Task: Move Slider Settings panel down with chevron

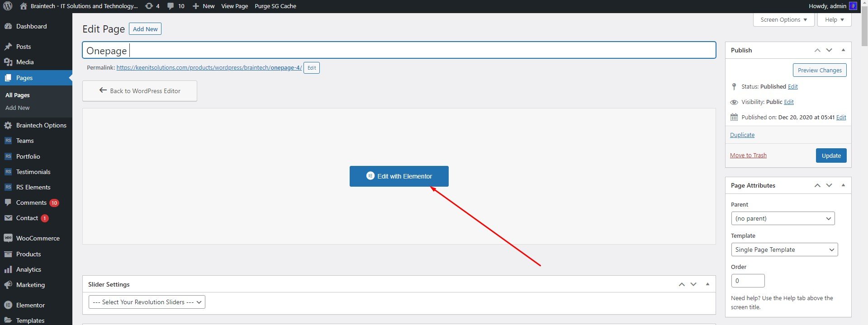Action: coord(693,284)
